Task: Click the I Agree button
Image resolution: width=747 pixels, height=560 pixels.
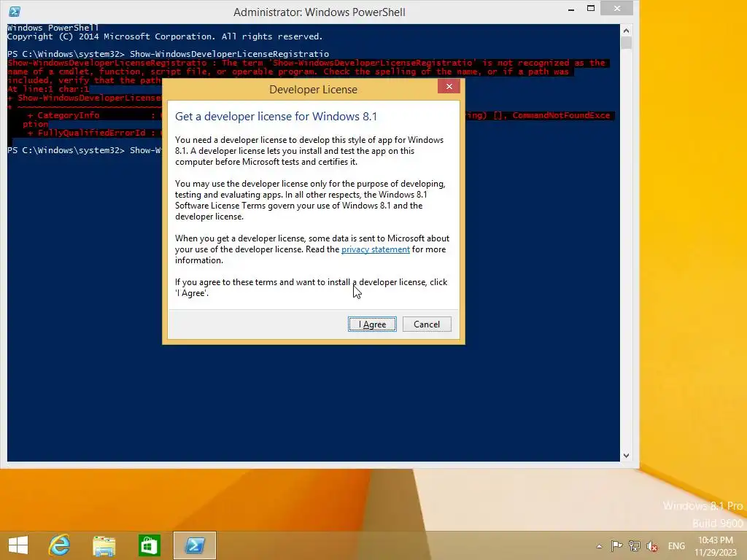Action: tap(372, 324)
